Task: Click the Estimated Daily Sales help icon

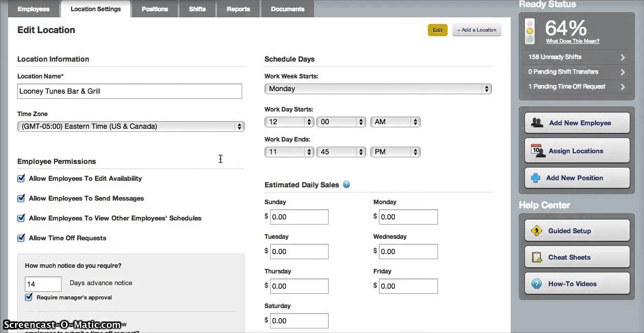Action: coord(346,185)
